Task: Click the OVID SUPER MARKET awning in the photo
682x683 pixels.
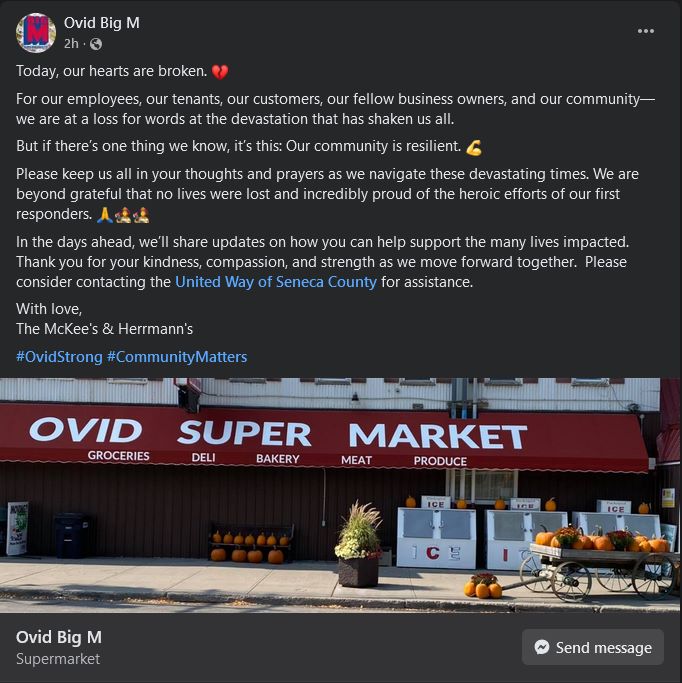Action: tap(323, 439)
